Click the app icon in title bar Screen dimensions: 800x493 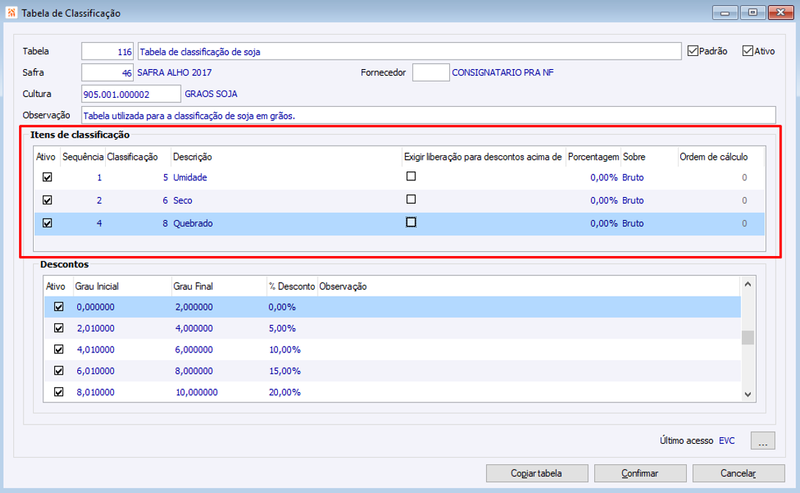point(11,12)
